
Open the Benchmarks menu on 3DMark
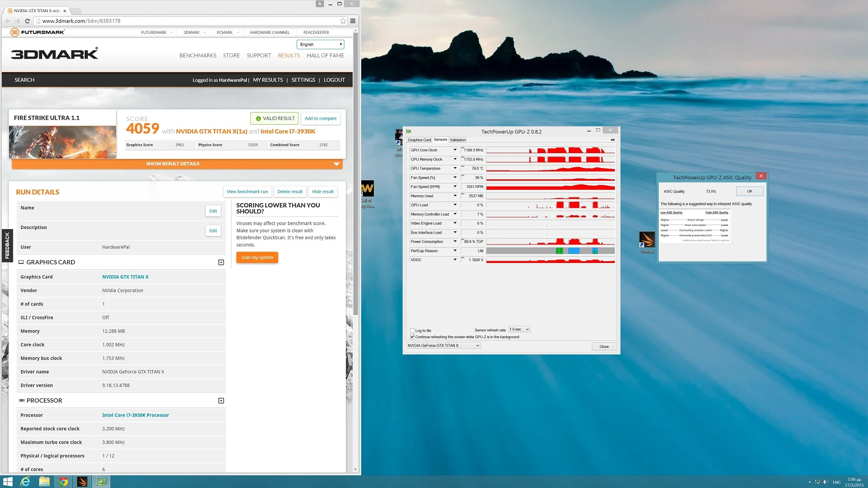coord(198,56)
